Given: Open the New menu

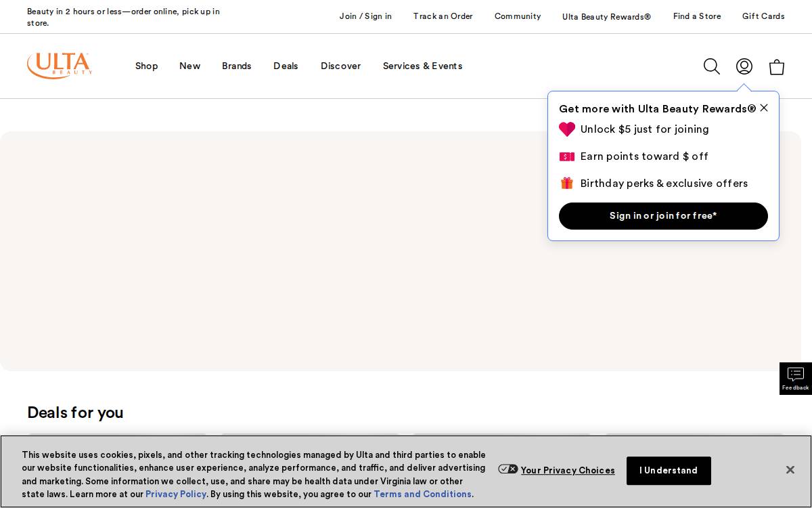Looking at the screenshot, I should point(189,66).
